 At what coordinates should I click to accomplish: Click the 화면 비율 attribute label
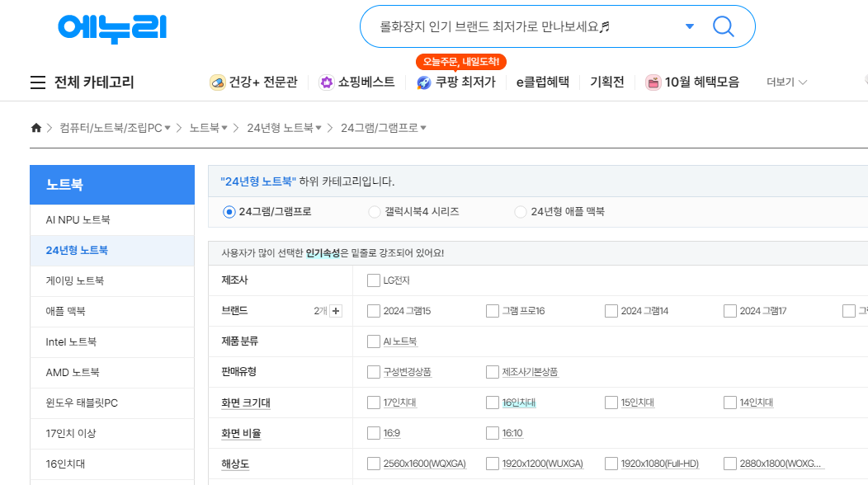click(241, 434)
